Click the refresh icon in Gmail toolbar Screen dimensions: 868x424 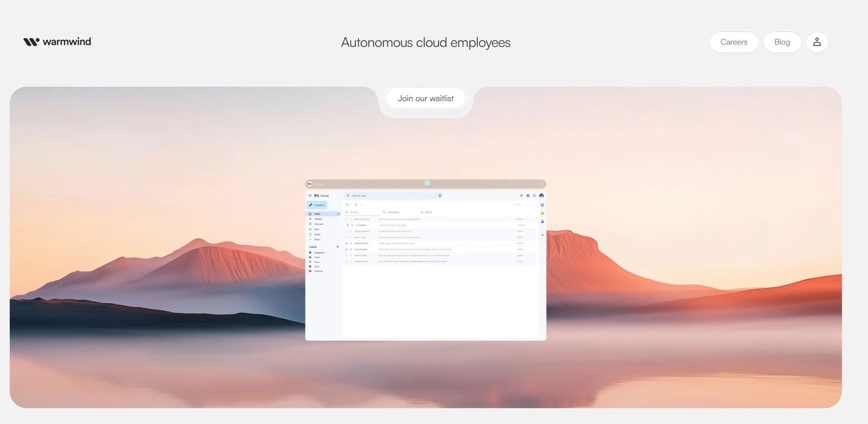pos(356,205)
